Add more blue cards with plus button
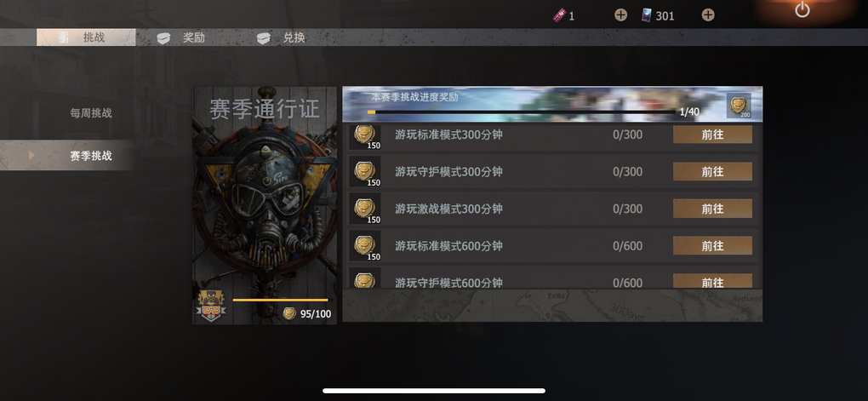The image size is (868, 401). point(708,15)
